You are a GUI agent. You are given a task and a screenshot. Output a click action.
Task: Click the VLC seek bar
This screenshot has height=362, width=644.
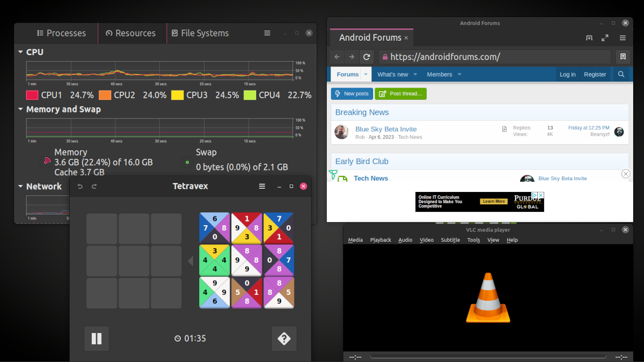pos(487,357)
